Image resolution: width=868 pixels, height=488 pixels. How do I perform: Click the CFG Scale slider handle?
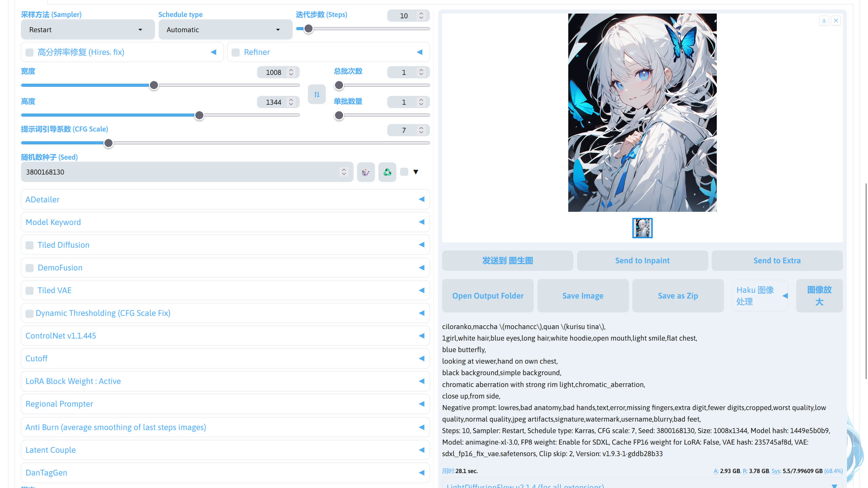[108, 143]
